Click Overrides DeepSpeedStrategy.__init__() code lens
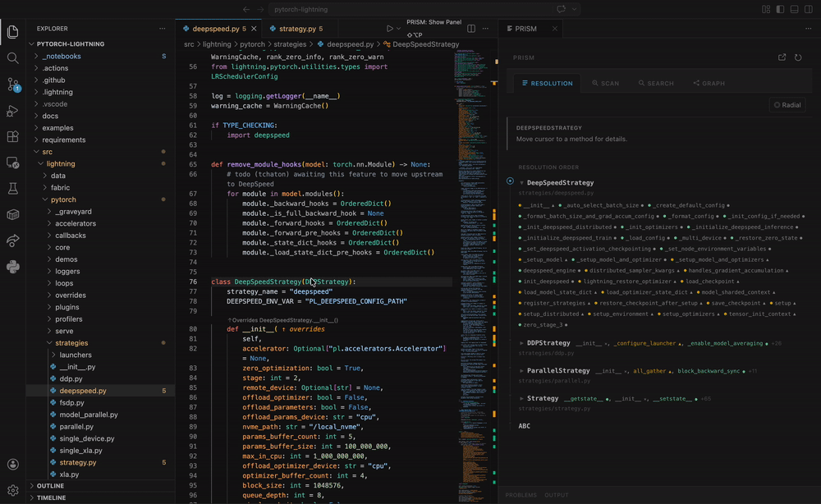The width and height of the screenshot is (821, 504). click(282, 320)
